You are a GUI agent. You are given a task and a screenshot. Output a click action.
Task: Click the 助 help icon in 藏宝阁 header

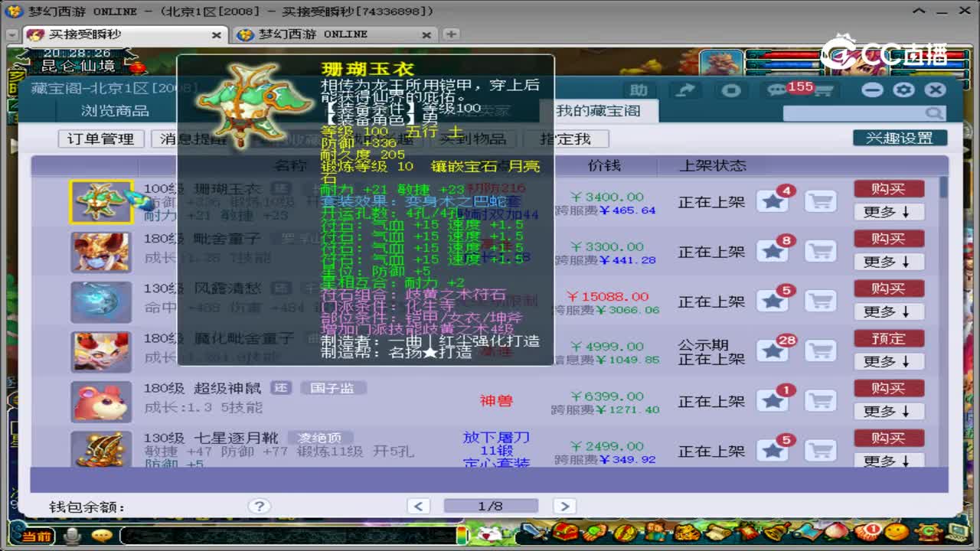click(639, 90)
